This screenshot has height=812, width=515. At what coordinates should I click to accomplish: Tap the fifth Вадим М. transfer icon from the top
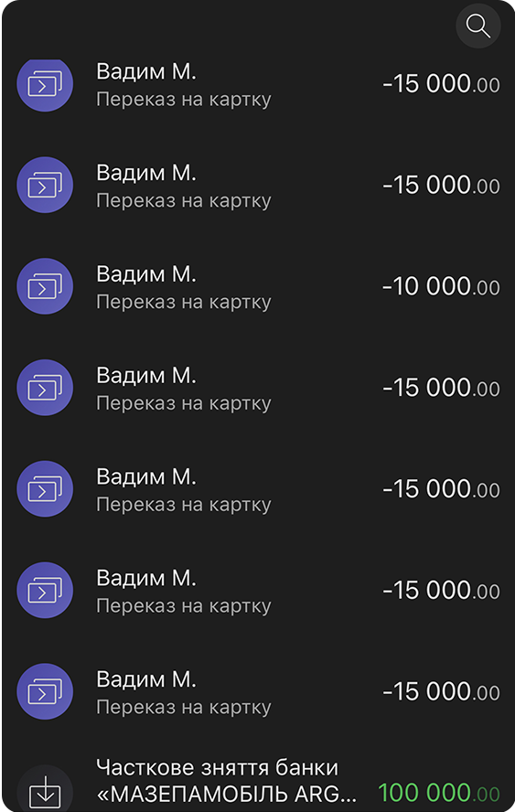(x=45, y=489)
